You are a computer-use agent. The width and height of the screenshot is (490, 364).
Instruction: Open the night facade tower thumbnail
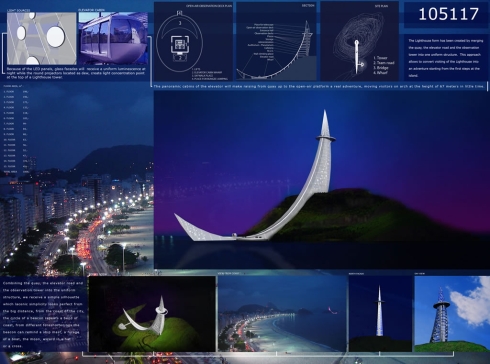380,314
